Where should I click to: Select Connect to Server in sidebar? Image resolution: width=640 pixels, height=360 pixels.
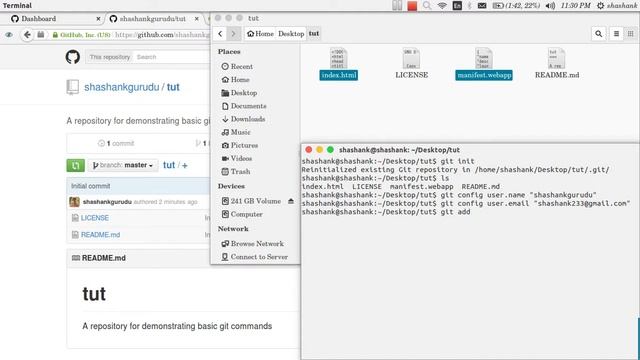[255, 257]
